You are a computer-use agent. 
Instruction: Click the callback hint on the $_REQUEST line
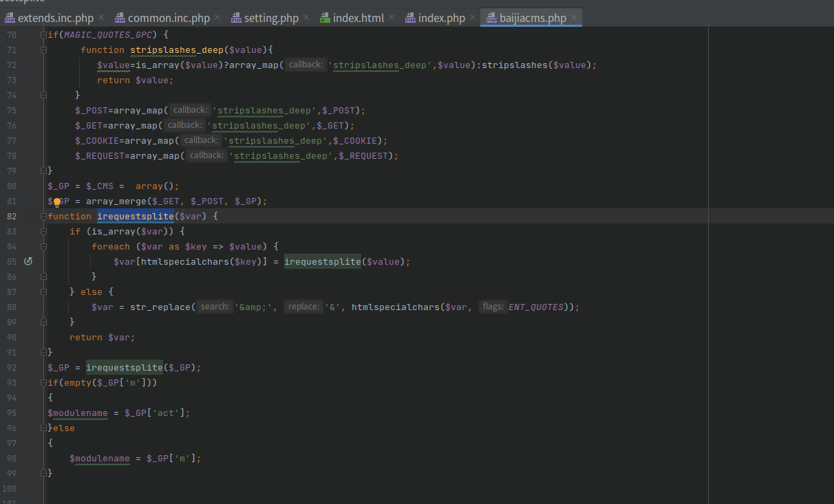[206, 155]
